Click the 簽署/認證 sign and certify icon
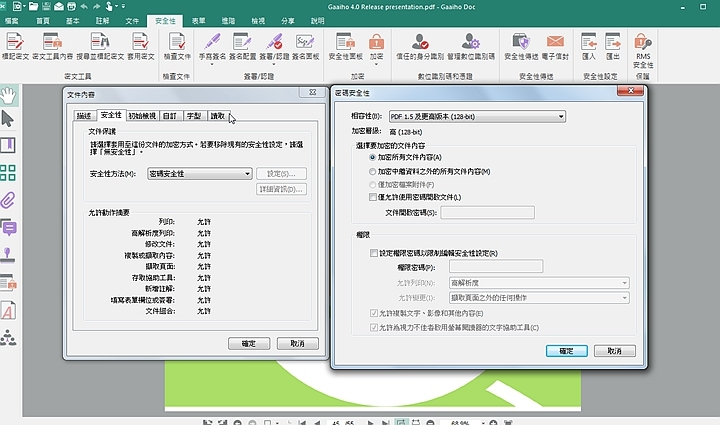 274,42
